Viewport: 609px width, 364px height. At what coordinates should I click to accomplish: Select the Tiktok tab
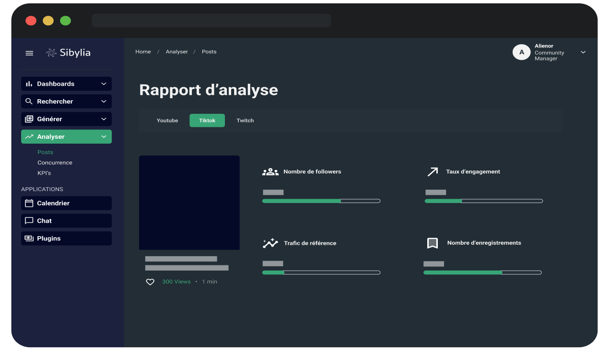tap(207, 121)
